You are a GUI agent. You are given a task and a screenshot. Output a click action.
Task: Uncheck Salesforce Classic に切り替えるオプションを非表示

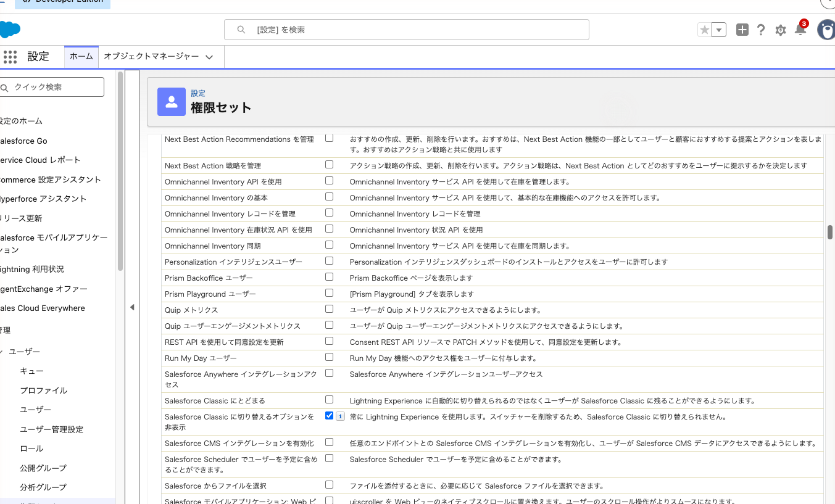pos(329,416)
